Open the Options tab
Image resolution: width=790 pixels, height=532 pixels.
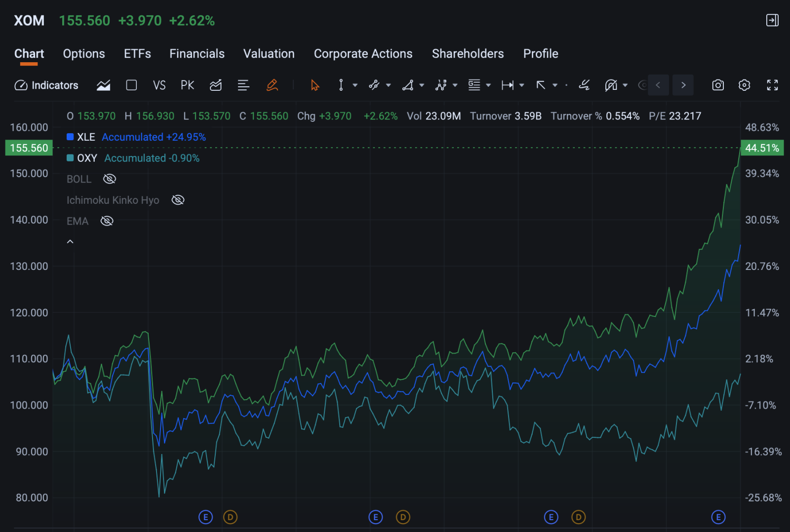tap(84, 54)
